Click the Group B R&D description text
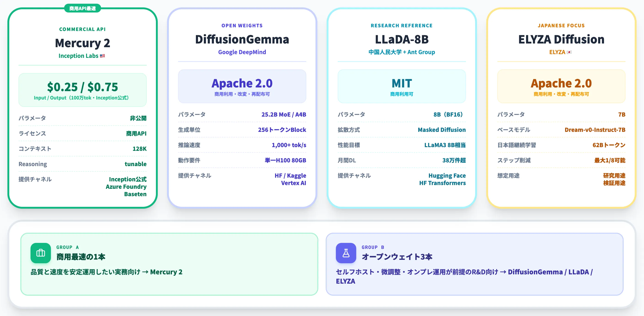Image resolution: width=644 pixels, height=316 pixels. (x=464, y=276)
